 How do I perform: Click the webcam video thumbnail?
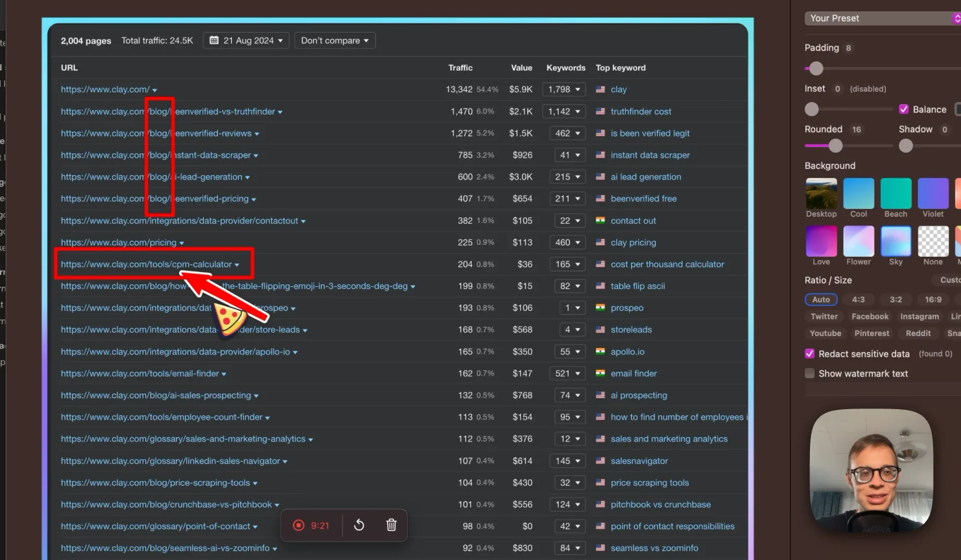click(x=872, y=471)
